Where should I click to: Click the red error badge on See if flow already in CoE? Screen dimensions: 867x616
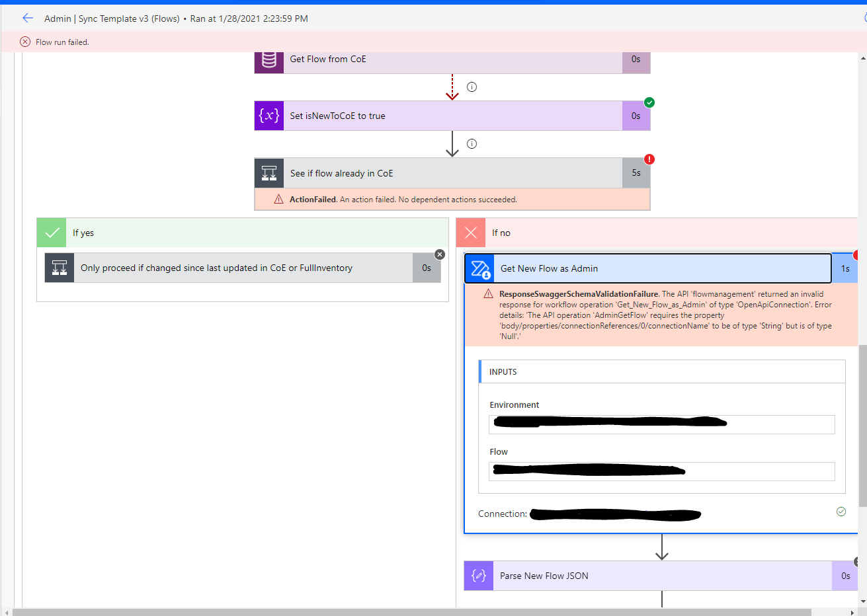[649, 159]
